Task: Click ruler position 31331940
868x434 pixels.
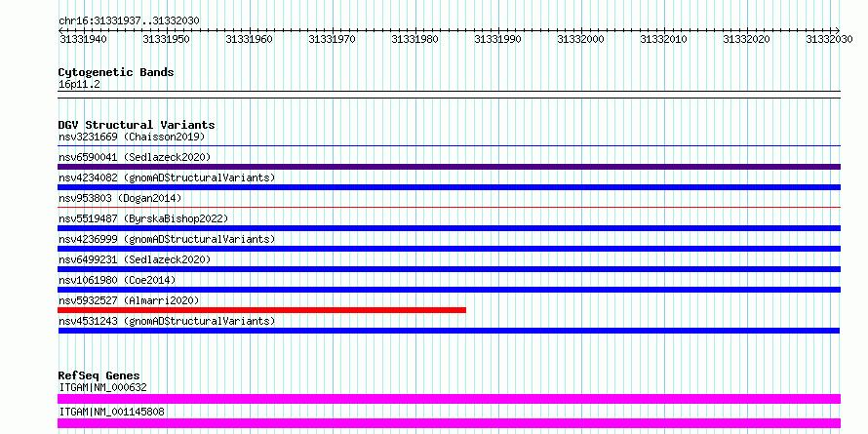Action: (x=83, y=39)
